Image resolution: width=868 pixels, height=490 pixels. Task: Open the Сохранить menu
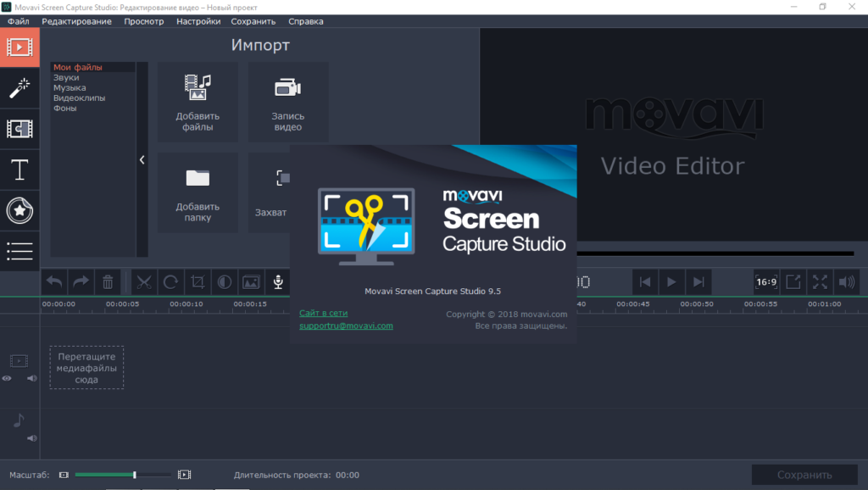[x=253, y=21]
